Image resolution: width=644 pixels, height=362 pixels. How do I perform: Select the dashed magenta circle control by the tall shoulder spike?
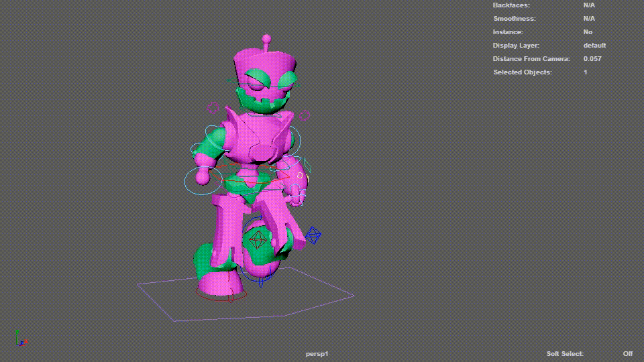coord(213,108)
